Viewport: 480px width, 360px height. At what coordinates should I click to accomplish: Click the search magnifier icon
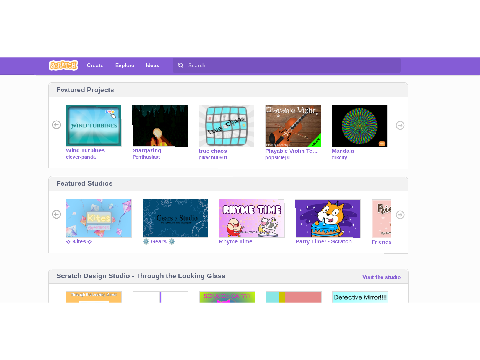coord(180,65)
